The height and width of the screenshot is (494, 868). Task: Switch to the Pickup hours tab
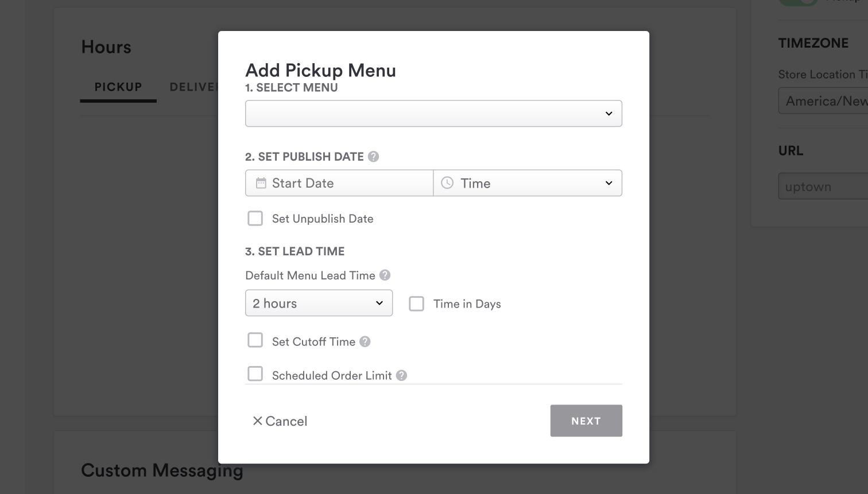tap(118, 87)
